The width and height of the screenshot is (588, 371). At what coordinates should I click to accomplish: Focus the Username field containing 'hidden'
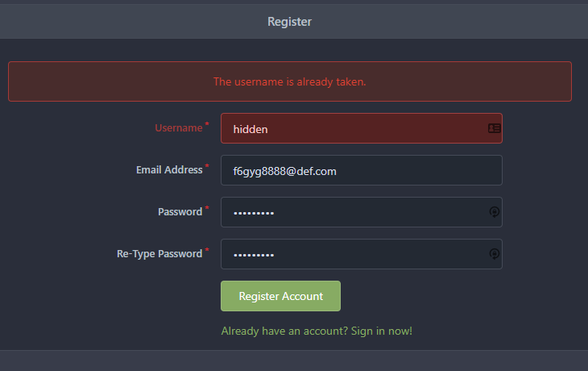(x=362, y=128)
